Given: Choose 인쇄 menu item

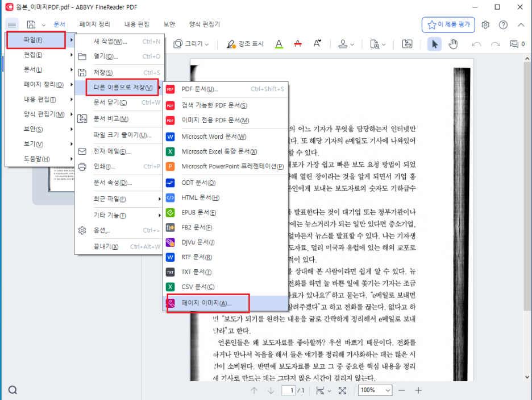Looking at the screenshot, I should (x=120, y=166).
